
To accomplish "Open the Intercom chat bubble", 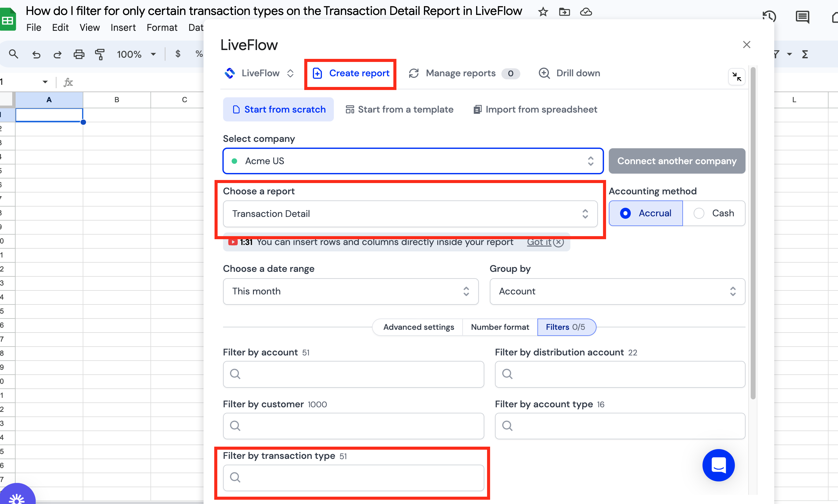I will click(718, 465).
